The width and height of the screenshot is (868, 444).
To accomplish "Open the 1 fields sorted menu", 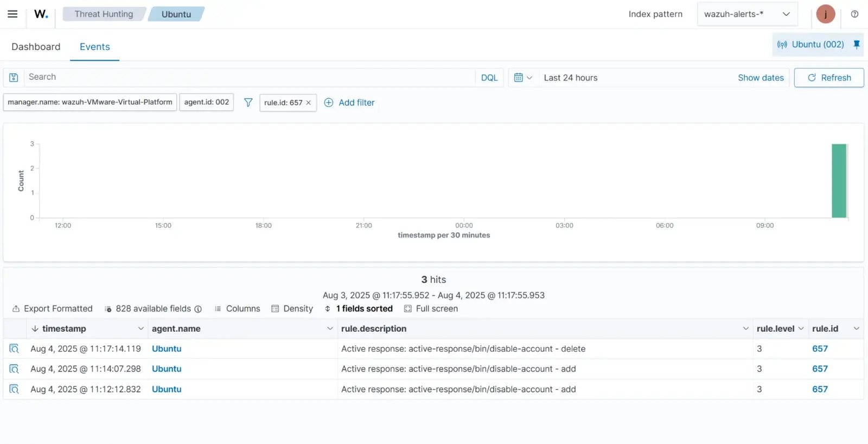I will (x=358, y=308).
